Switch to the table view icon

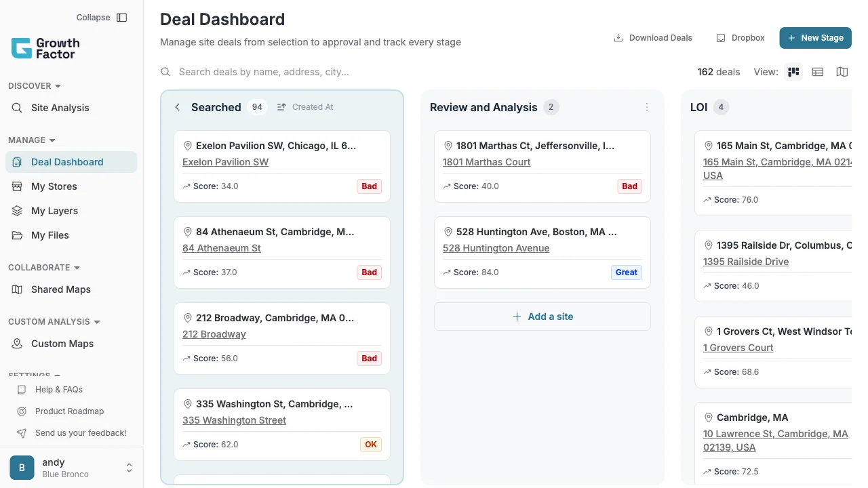coord(818,71)
